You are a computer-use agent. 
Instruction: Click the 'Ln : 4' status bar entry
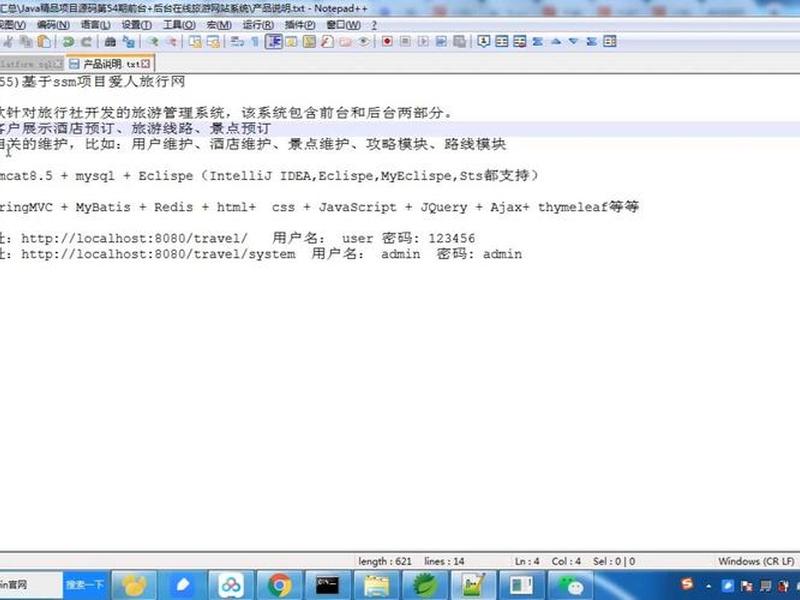click(527, 561)
